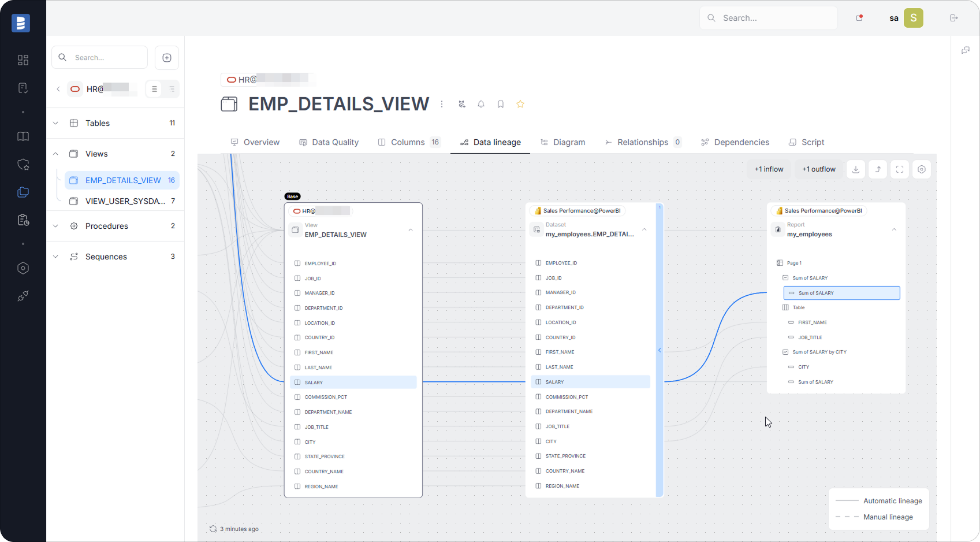Select VIEW_USER_SYSDA... in the Views tree
The height and width of the screenshot is (542, 980).
click(125, 201)
